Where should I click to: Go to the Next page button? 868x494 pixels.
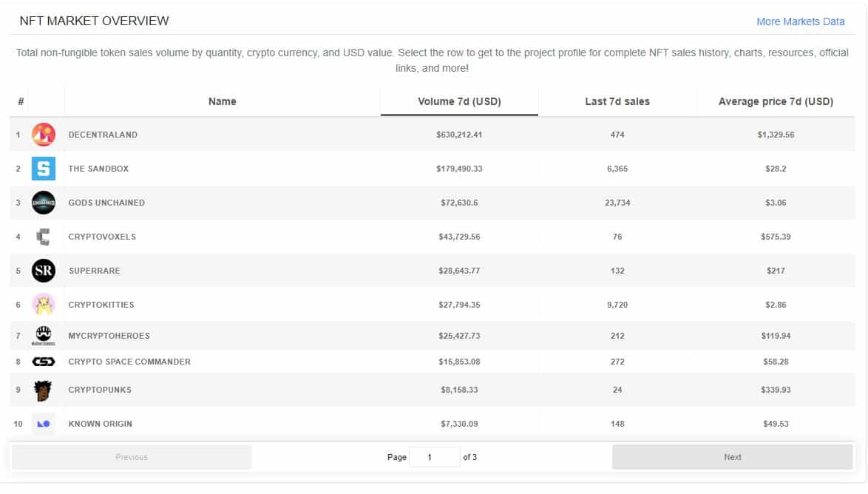pos(732,457)
